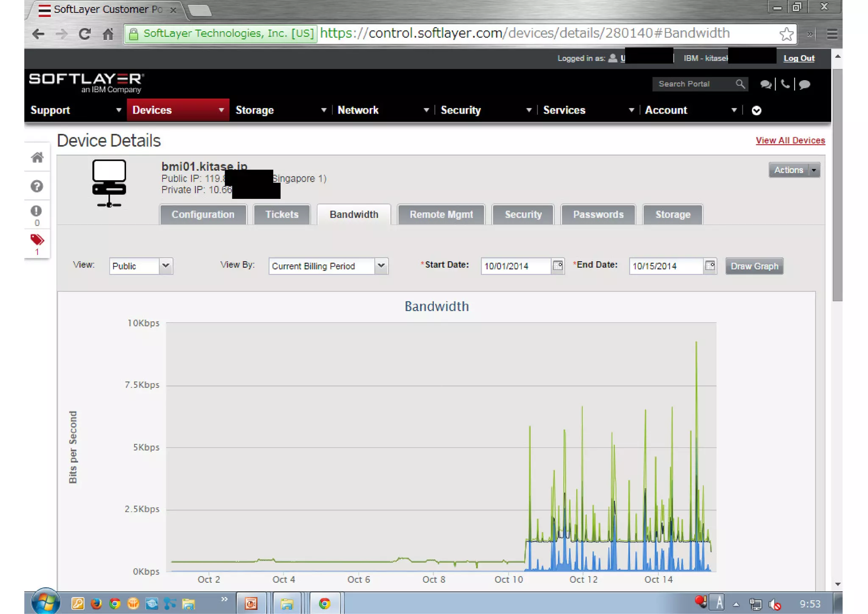The width and height of the screenshot is (868, 614).
Task: Click the Draw Graph button
Action: tap(754, 266)
